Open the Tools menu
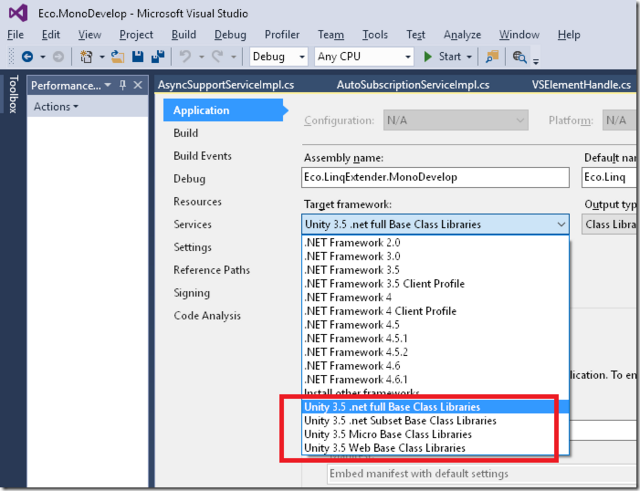Viewport: 640px width, 491px height. pos(375,35)
